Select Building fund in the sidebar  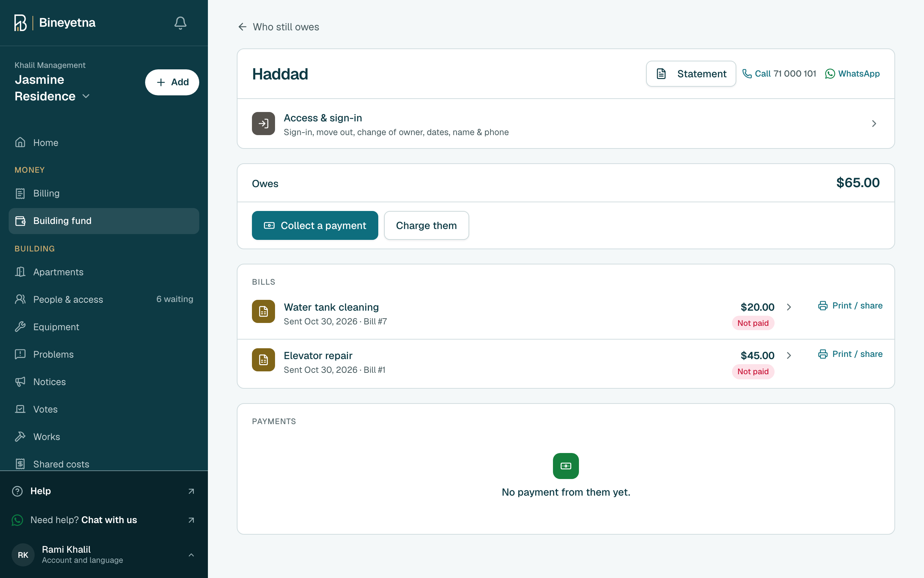(x=104, y=221)
